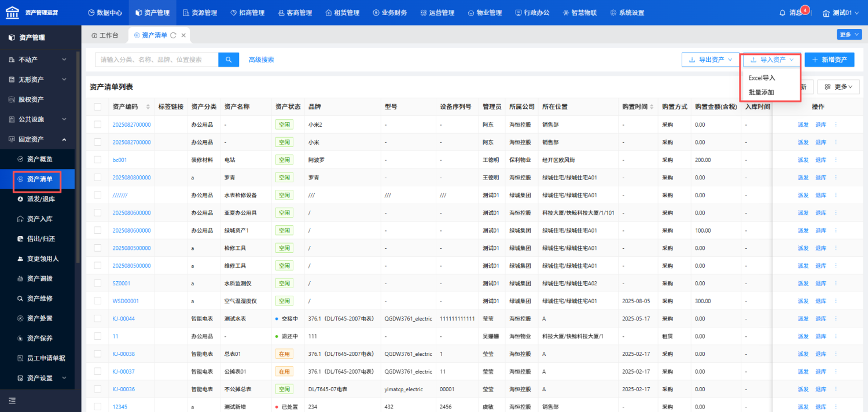Open more actions for row bc001
The width and height of the screenshot is (868, 412).
pos(836,160)
